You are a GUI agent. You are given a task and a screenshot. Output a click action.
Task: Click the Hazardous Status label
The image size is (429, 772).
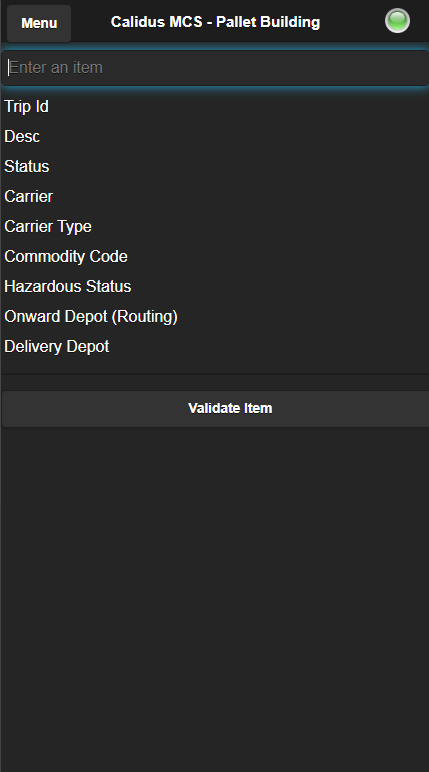click(67, 287)
